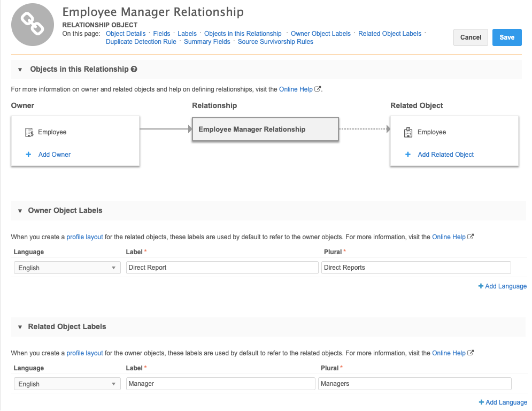Click the help question mark icon
Image resolution: width=532 pixels, height=411 pixels.
[134, 69]
